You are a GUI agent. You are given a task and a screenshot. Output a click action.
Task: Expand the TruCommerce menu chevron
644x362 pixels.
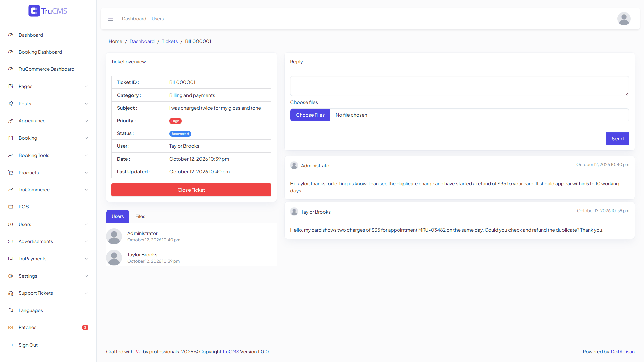click(86, 190)
